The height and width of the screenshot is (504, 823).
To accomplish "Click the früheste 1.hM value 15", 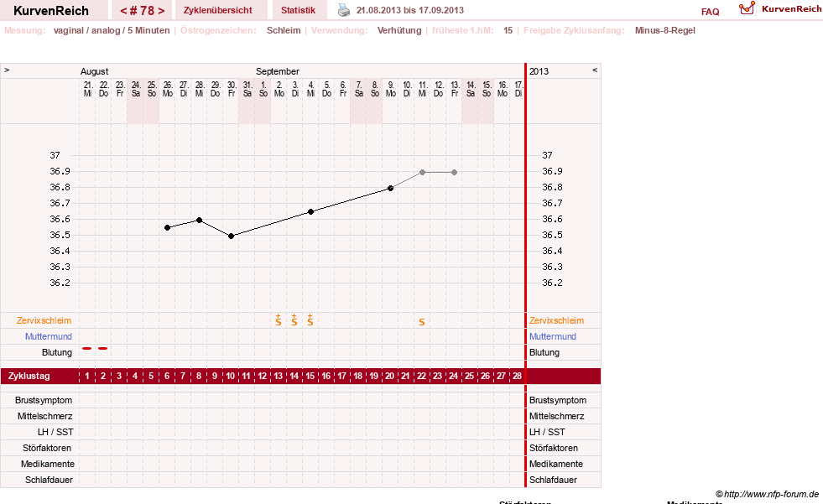I will (x=508, y=30).
